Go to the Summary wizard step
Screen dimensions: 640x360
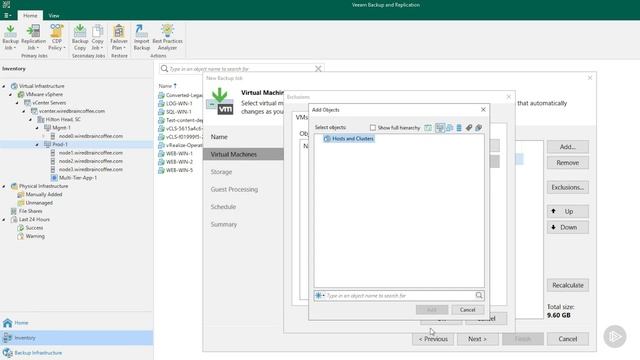click(x=224, y=224)
